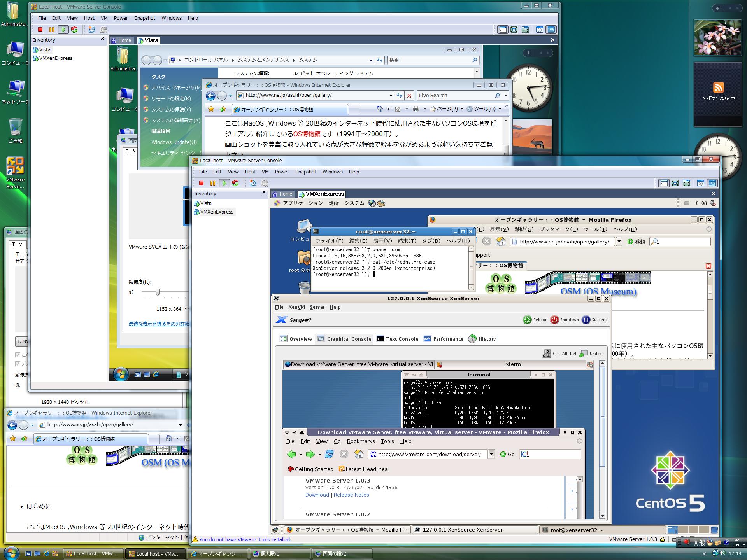This screenshot has width=747, height=560.
Task: Click Latest Headlines bookmark in nested Firefox
Action: pyautogui.click(x=363, y=469)
